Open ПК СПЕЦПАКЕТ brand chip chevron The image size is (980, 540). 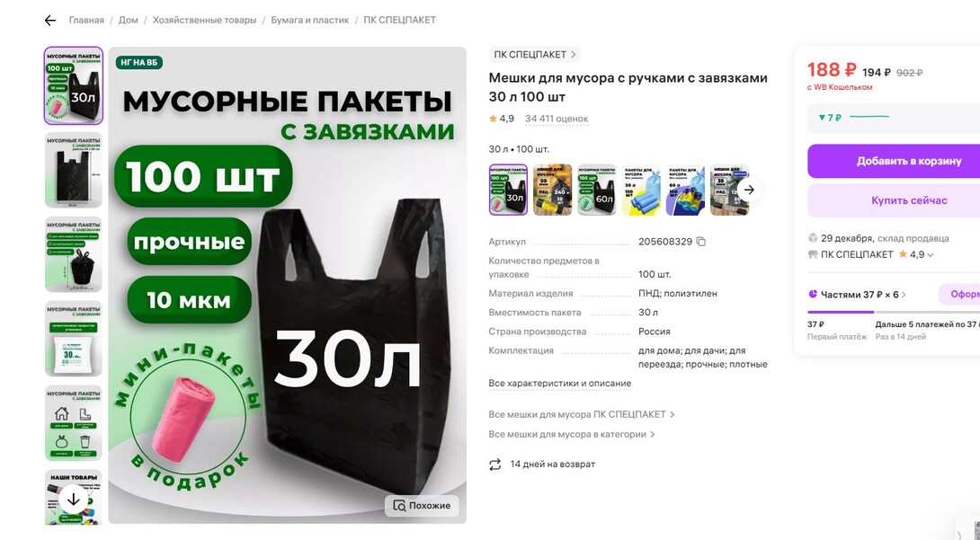click(x=573, y=54)
